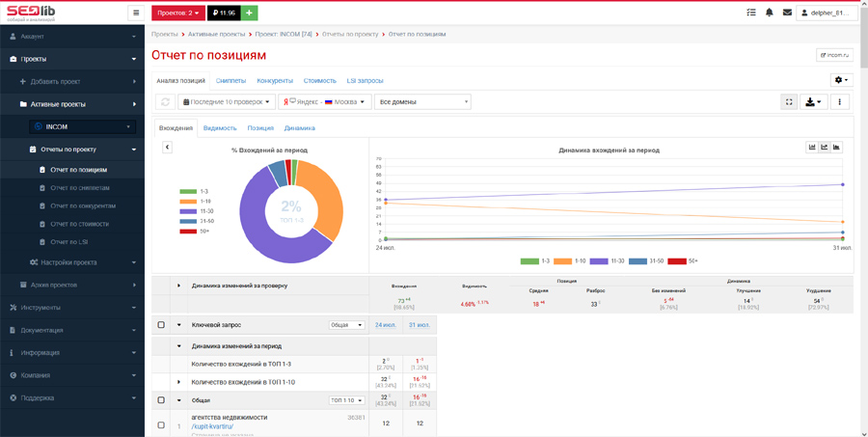Open the download export icon dropdown
Screen dimensions: 868x437
814,102
